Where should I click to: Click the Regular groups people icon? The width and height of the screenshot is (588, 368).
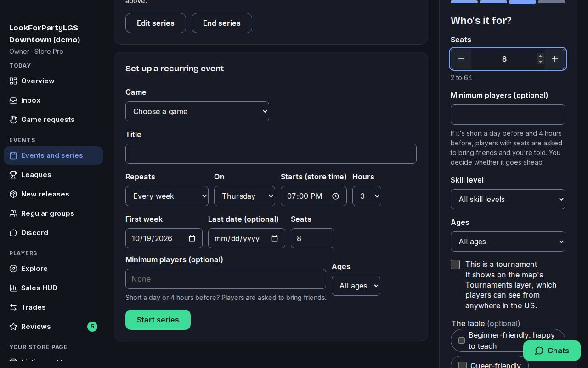[13, 213]
